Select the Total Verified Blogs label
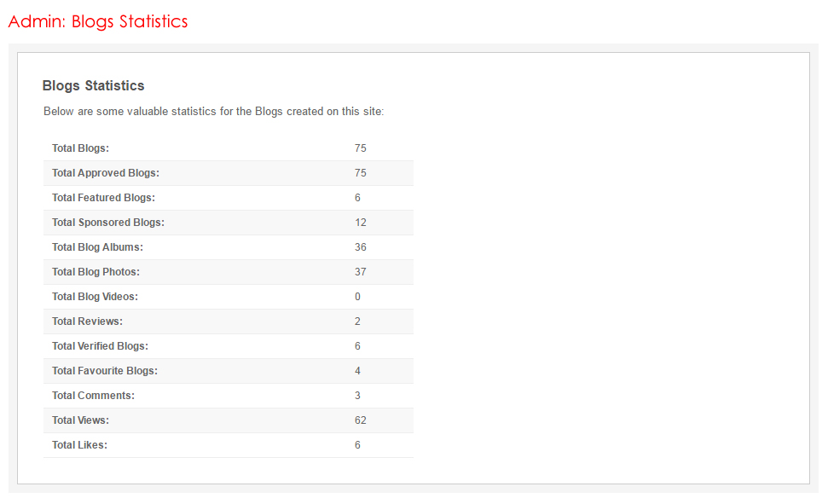 [100, 346]
